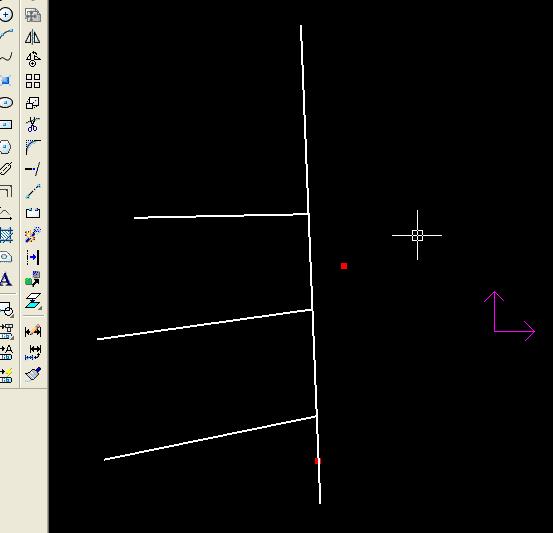Click the arrow-to-line boundary tool
The height and width of the screenshot is (533, 553).
tap(33, 257)
